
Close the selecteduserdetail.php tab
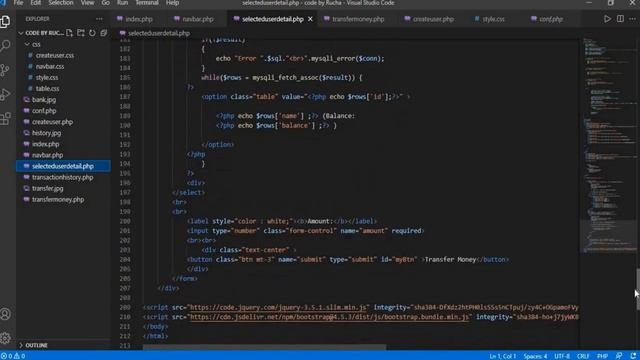[310, 19]
